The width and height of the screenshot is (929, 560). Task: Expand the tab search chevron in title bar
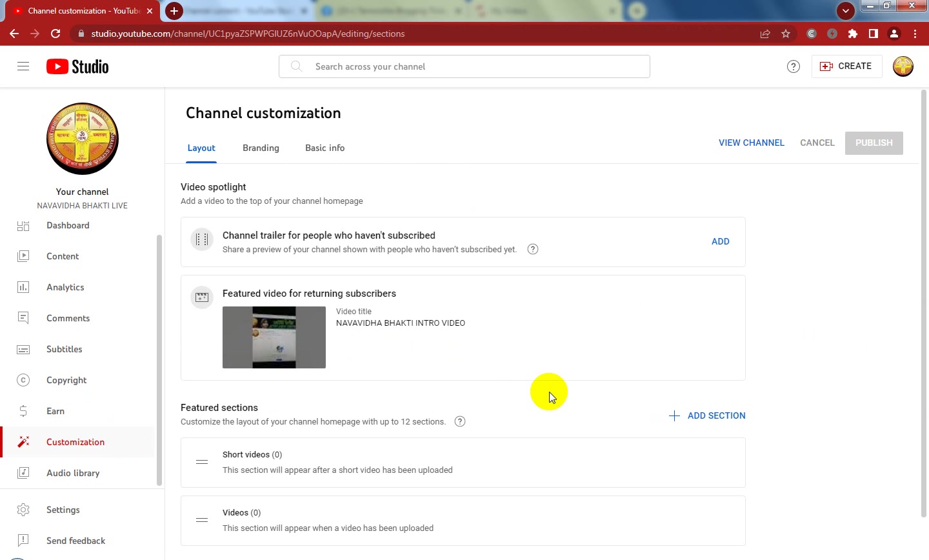[x=846, y=11]
